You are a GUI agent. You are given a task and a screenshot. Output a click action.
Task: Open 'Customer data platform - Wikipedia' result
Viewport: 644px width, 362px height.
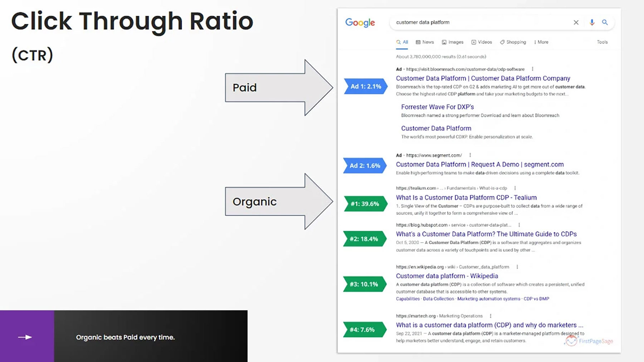coord(447,276)
